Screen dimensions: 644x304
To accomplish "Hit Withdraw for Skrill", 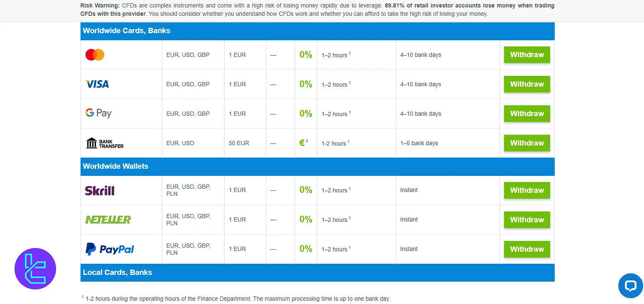I will [x=527, y=190].
